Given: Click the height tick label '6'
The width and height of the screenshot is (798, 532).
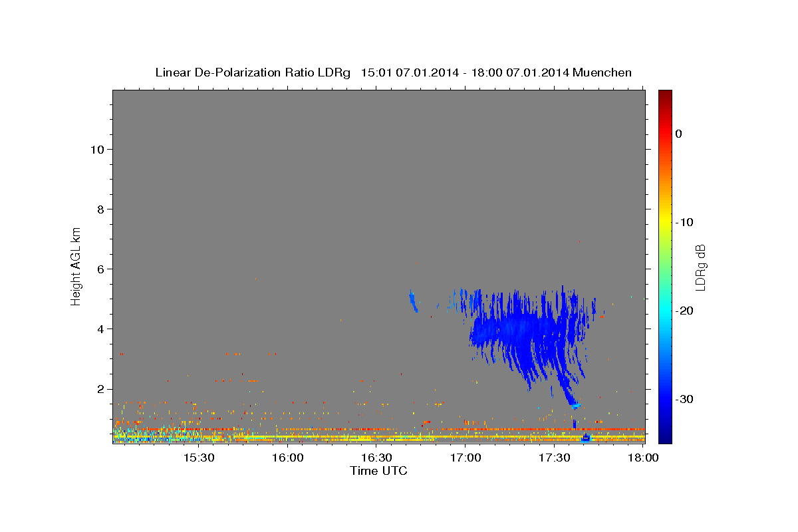Looking at the screenshot, I should pos(99,269).
